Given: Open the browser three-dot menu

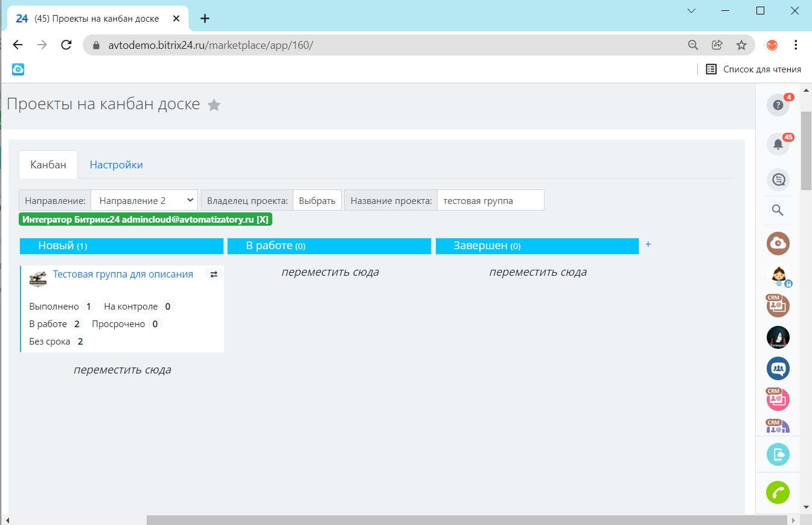Looking at the screenshot, I should (796, 45).
